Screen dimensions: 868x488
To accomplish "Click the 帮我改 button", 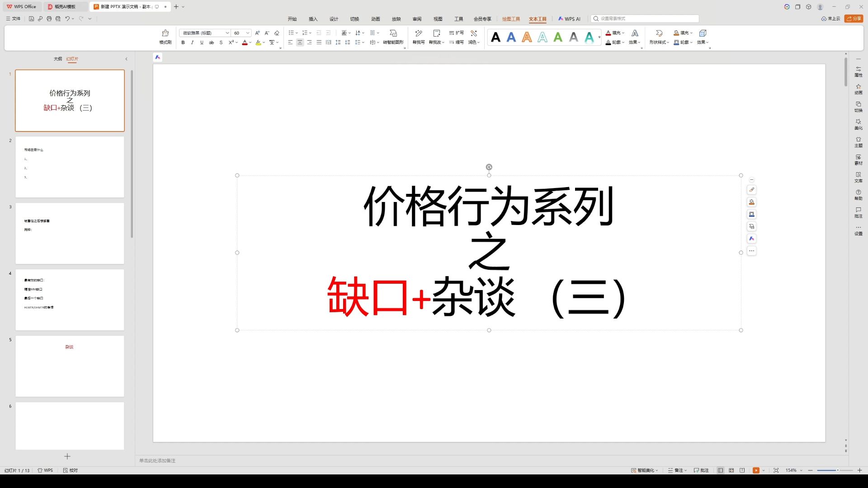I will (437, 37).
